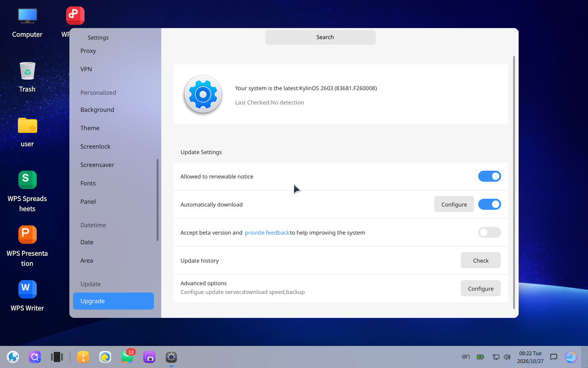Image resolution: width=588 pixels, height=368 pixels.
Task: Open the taskbar clock showing 08:22 Tue
Action: pos(531,357)
